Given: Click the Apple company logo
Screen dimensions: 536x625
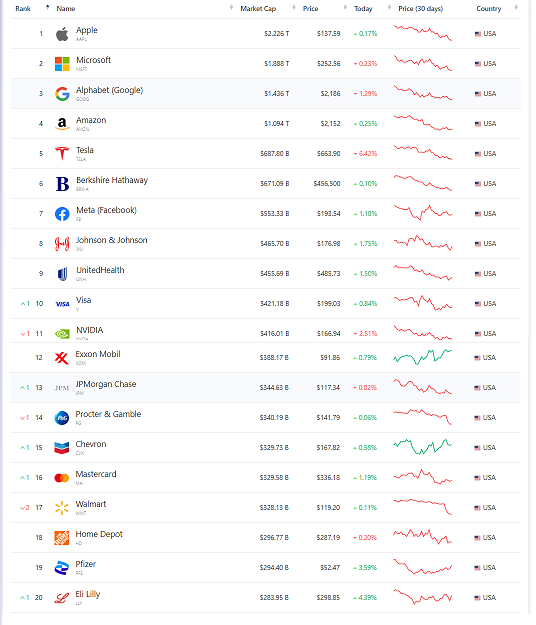Looking at the screenshot, I should (62, 34).
